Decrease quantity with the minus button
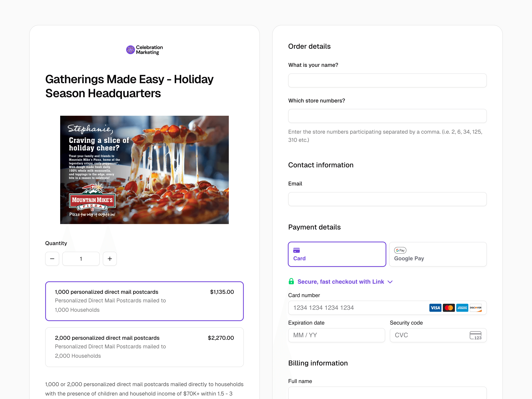Image resolution: width=532 pixels, height=399 pixels. click(x=52, y=259)
